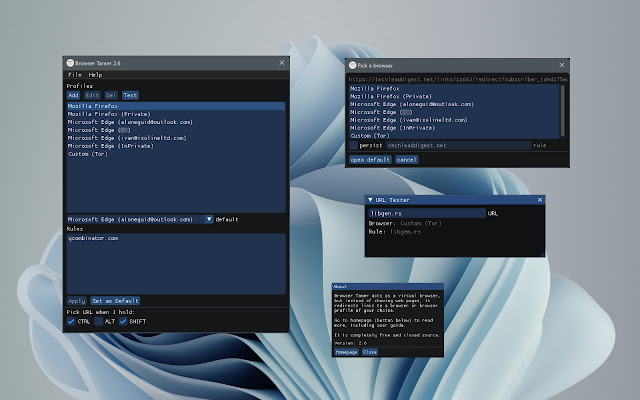Close the URL Tester window

(540, 200)
